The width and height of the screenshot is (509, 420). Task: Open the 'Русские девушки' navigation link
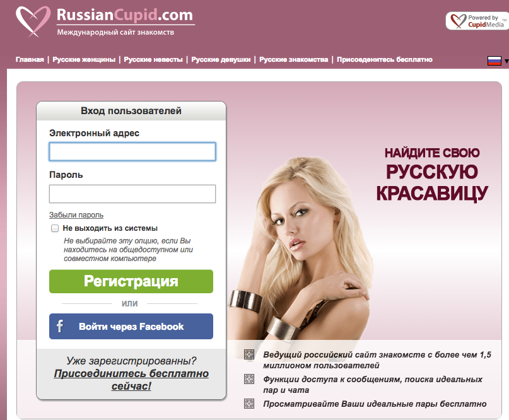[221, 59]
